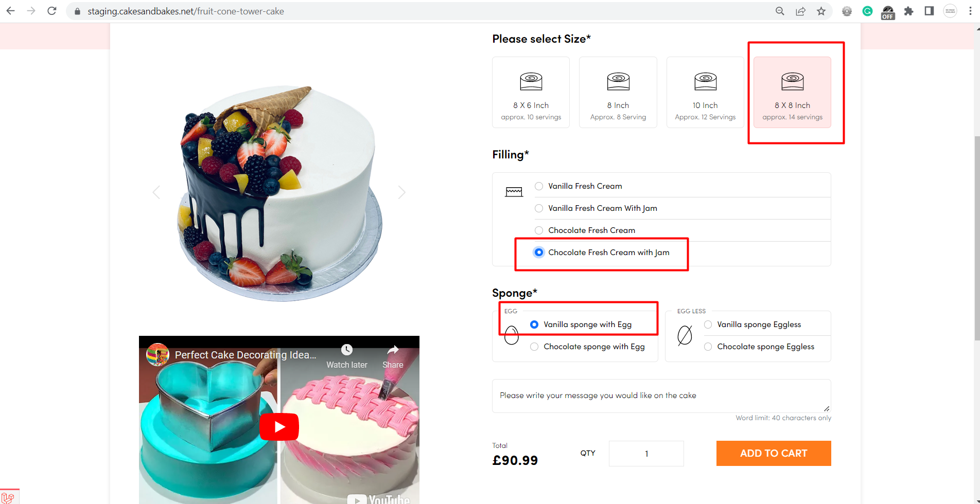Click the bookmark star icon
The width and height of the screenshot is (980, 504).
pyautogui.click(x=821, y=11)
